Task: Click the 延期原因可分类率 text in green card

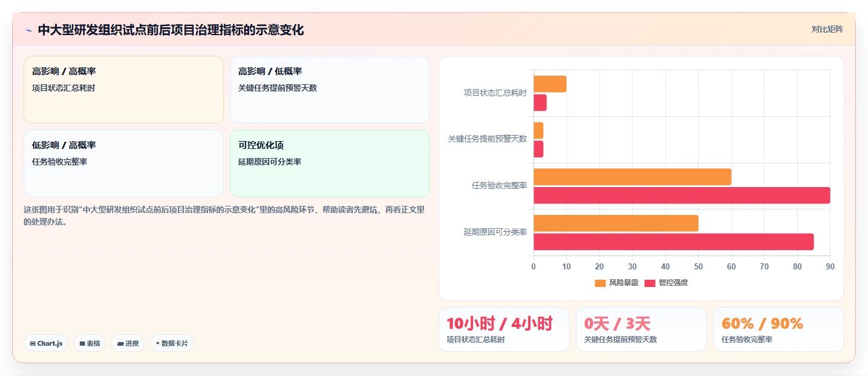Action: [270, 162]
